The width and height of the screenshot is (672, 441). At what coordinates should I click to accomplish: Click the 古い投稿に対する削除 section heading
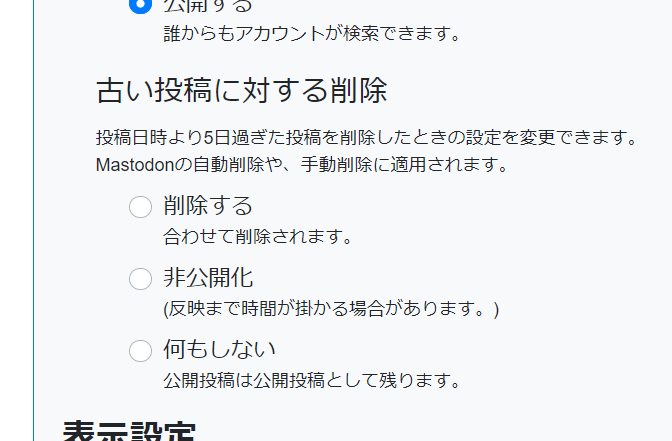point(241,91)
